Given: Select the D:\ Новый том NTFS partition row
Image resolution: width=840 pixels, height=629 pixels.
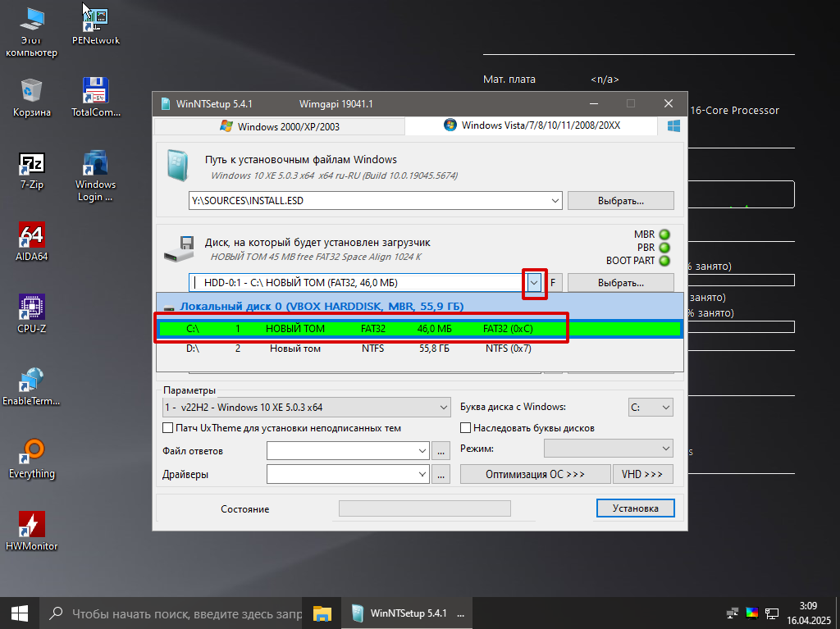Looking at the screenshot, I should (420, 349).
